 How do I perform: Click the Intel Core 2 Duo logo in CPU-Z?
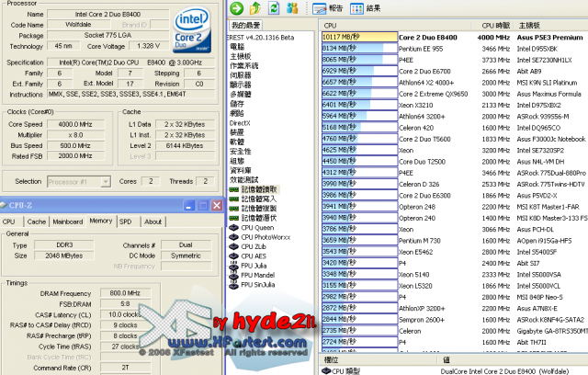pyautogui.click(x=192, y=31)
